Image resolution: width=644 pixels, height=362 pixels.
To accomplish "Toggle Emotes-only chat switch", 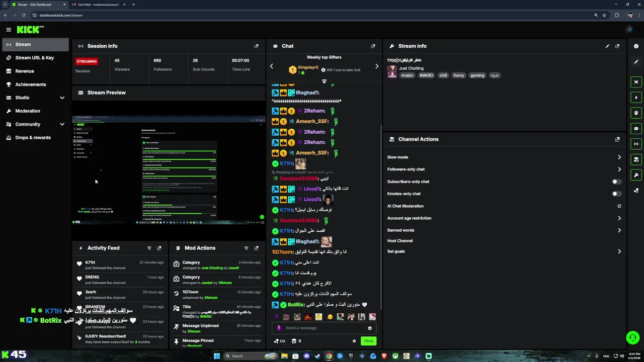I will 616,194.
